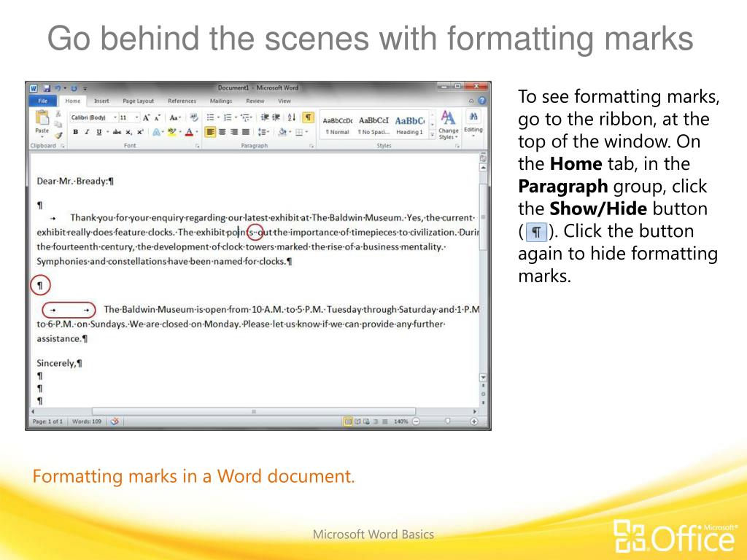Click the Decrease Indent icon
The image size is (747, 560).
coord(265,117)
